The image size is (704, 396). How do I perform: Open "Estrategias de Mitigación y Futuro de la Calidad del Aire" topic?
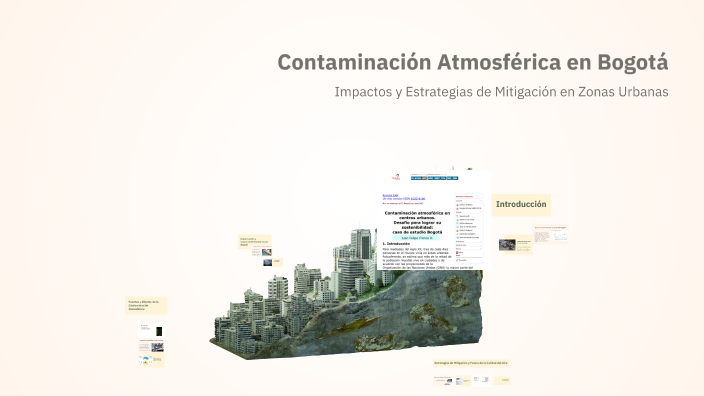click(471, 363)
